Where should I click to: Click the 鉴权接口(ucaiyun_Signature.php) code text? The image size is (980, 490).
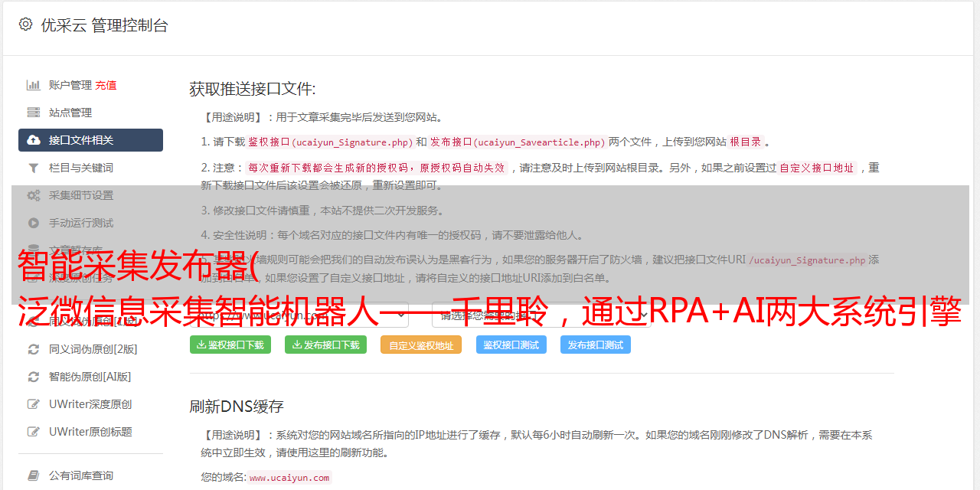(x=330, y=142)
